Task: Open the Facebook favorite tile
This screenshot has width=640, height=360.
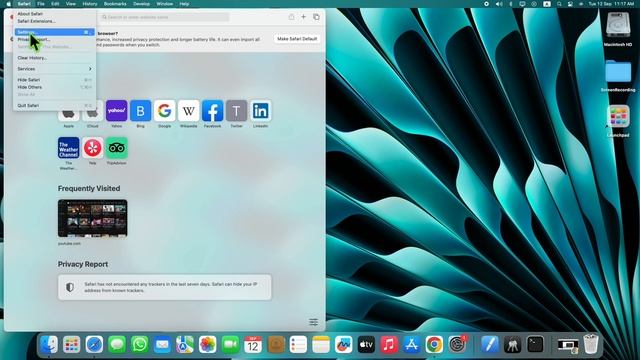Action: 213,111
